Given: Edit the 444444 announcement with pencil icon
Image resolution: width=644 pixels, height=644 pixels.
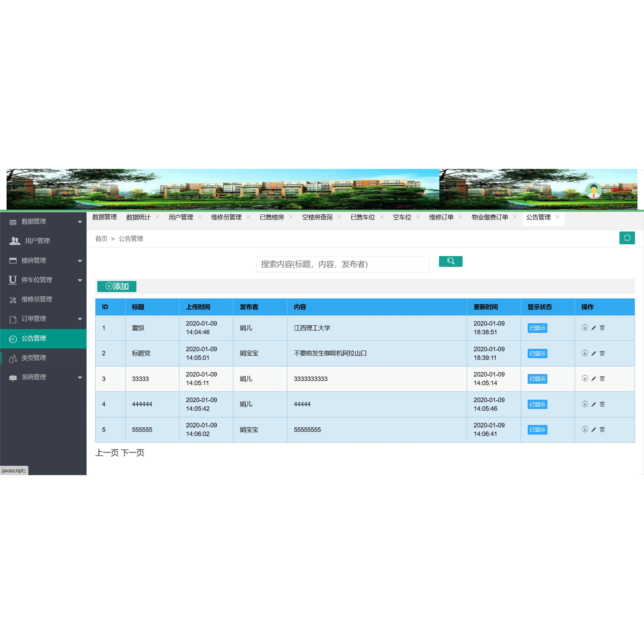Looking at the screenshot, I should tap(594, 404).
